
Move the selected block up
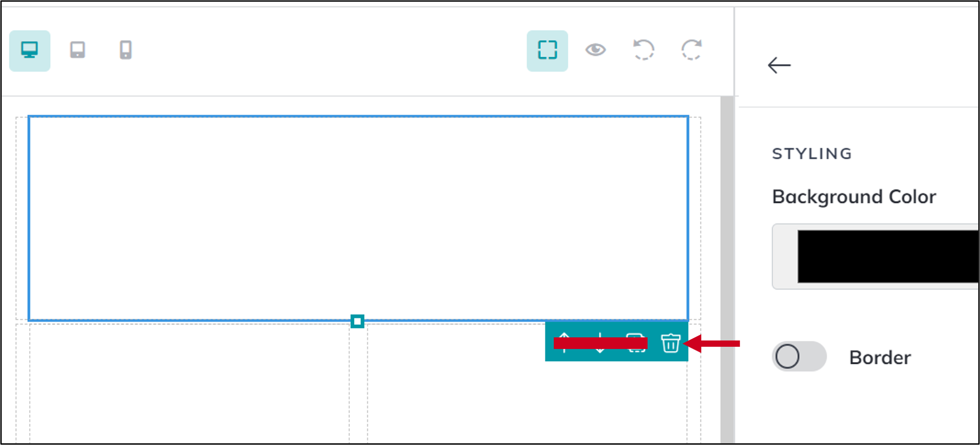tap(564, 344)
